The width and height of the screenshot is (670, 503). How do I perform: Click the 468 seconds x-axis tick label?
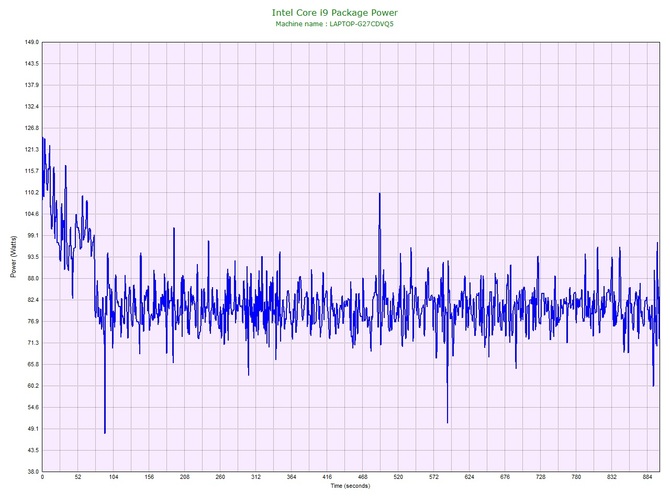(x=363, y=477)
